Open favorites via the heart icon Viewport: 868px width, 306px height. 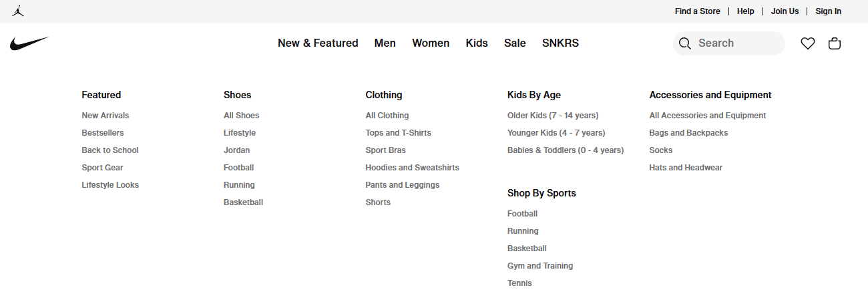coord(808,43)
